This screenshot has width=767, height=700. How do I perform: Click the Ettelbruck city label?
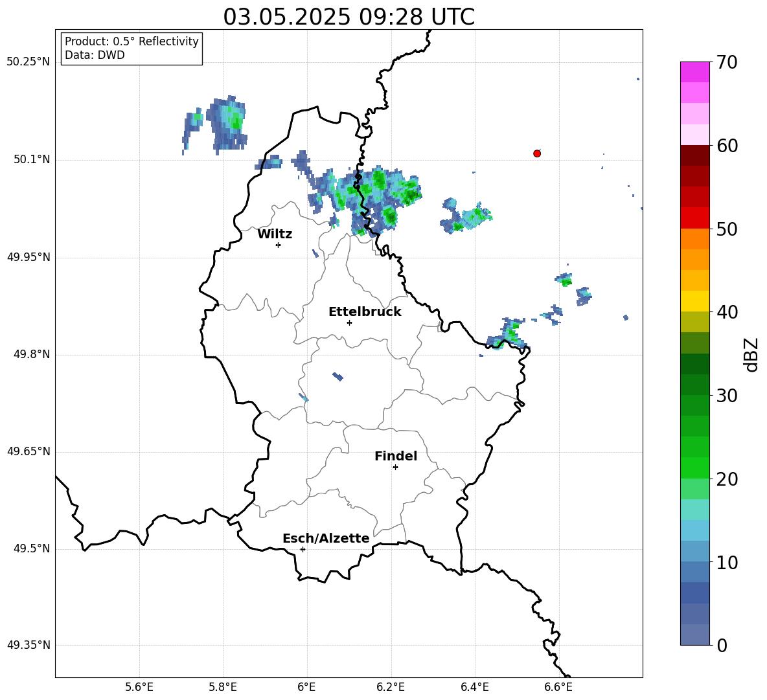pos(365,312)
